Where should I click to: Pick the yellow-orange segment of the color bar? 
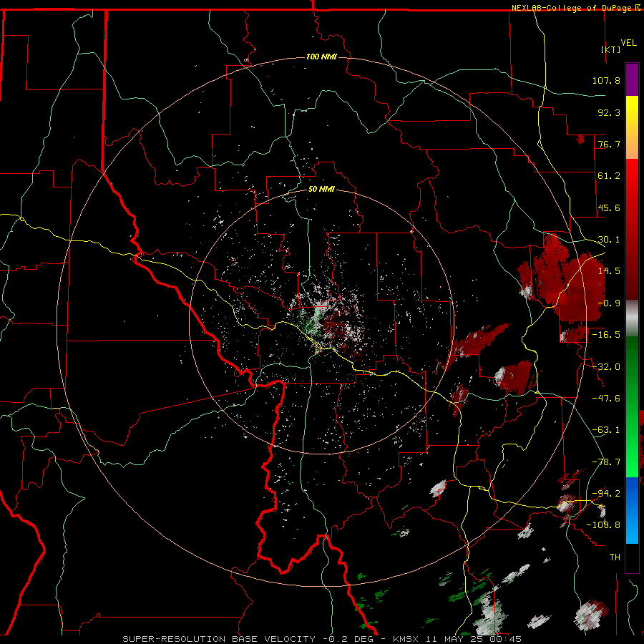632,127
